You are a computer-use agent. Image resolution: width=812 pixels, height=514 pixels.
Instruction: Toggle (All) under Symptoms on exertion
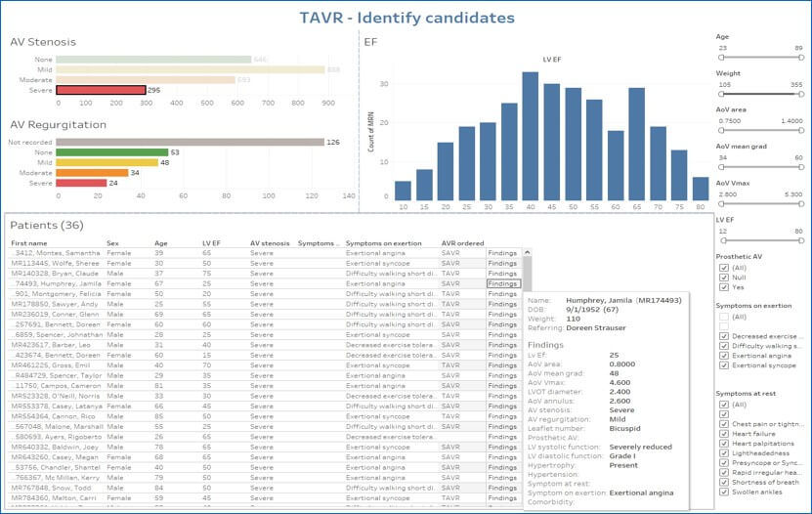click(724, 317)
